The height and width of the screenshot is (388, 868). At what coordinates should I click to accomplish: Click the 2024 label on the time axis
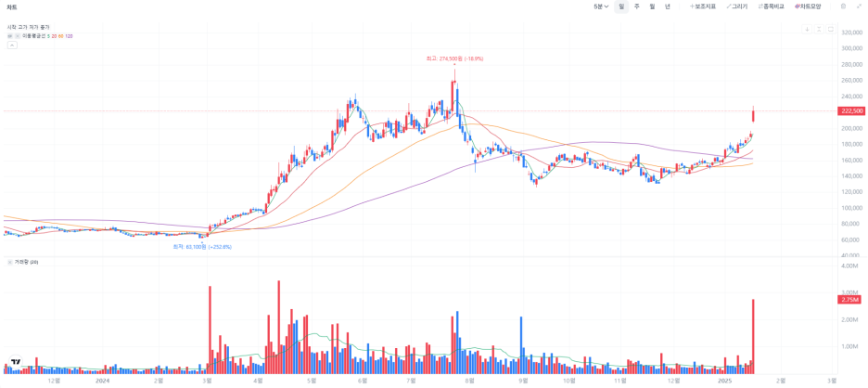[102, 381]
